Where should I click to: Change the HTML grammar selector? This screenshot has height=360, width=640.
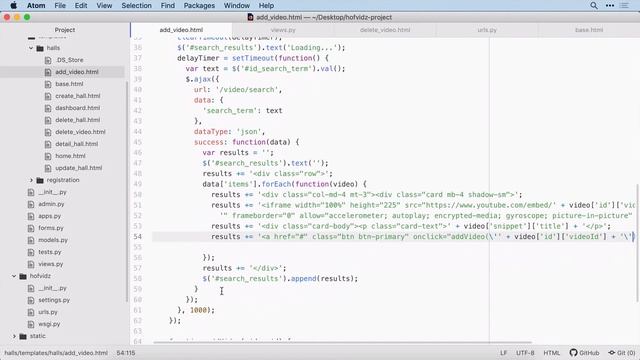552,353
